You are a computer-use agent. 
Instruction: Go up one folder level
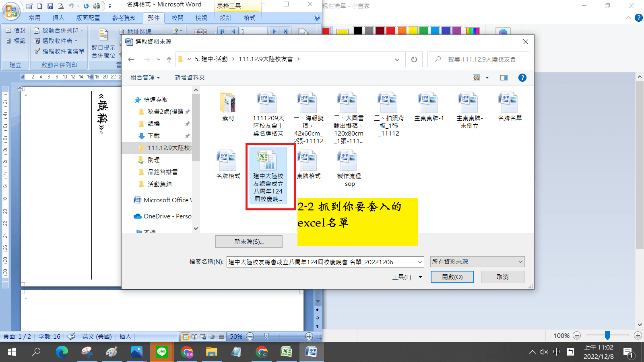[x=169, y=60]
